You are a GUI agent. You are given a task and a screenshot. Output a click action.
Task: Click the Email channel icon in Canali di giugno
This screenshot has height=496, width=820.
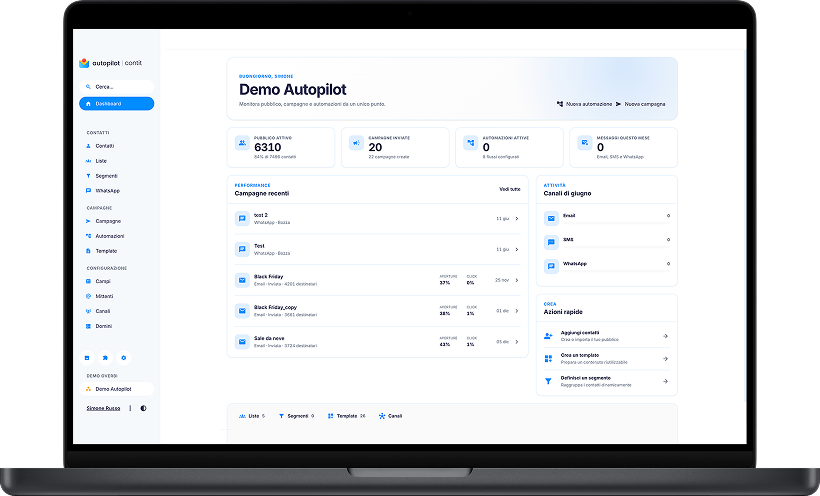pyautogui.click(x=551, y=219)
